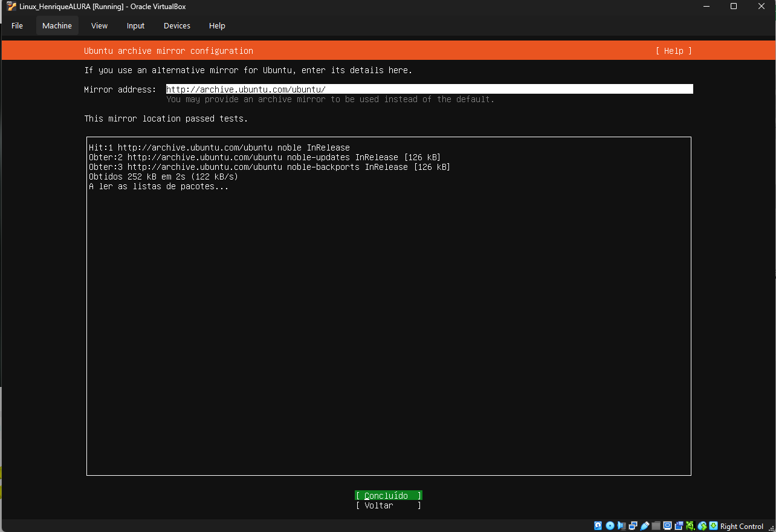
Task: Click the mouse integration globe icon in status bar
Action: click(702, 526)
